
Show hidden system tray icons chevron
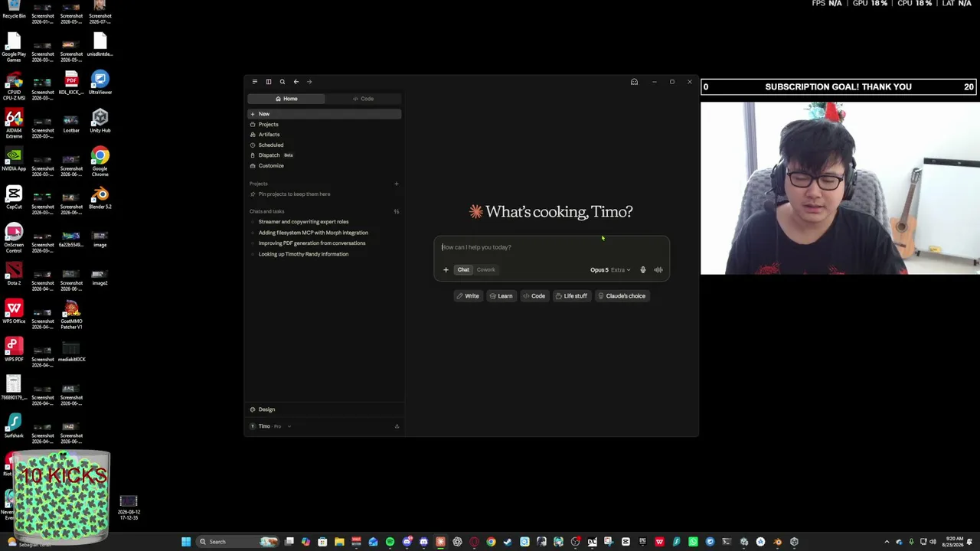tap(887, 542)
